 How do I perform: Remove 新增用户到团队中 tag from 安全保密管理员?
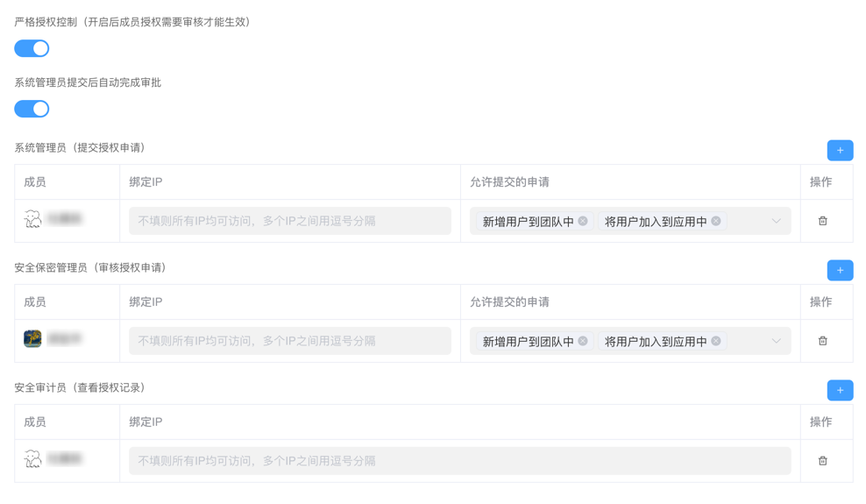pyautogui.click(x=583, y=341)
